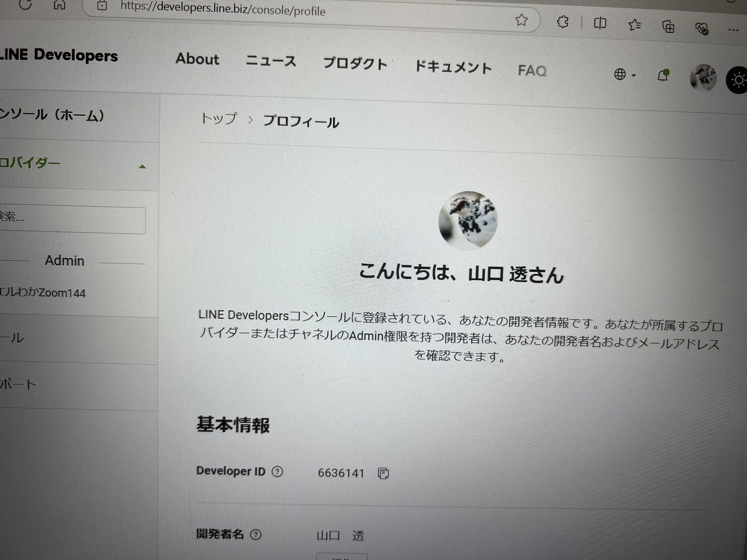The image size is (747, 560).
Task: Open the About menu item
Action: point(197,59)
